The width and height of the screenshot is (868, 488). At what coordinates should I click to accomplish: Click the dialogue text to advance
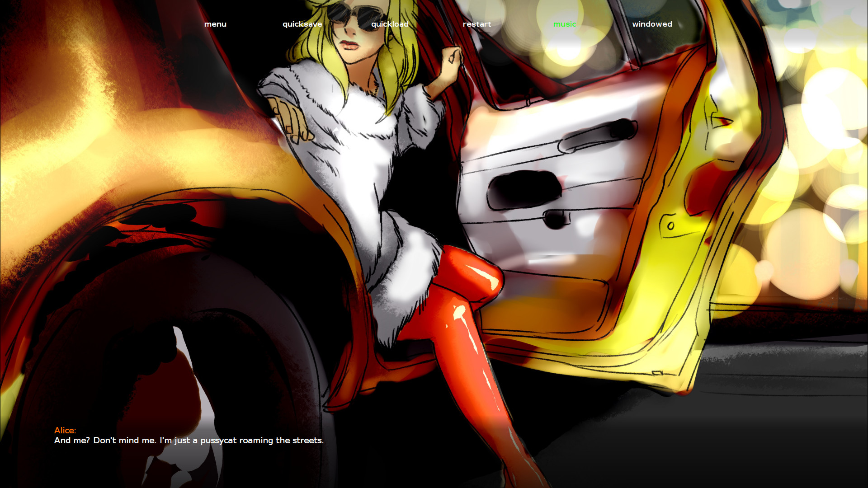[189, 439]
